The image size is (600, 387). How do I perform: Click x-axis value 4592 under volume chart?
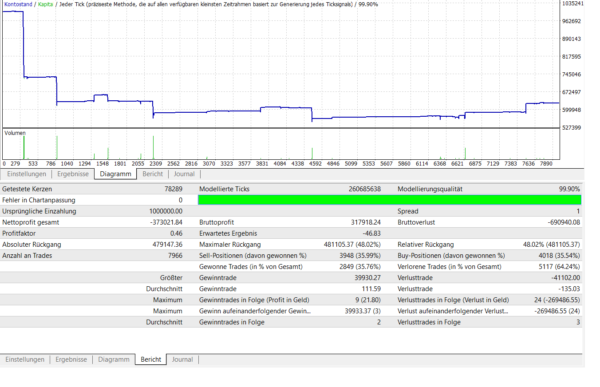pyautogui.click(x=315, y=163)
